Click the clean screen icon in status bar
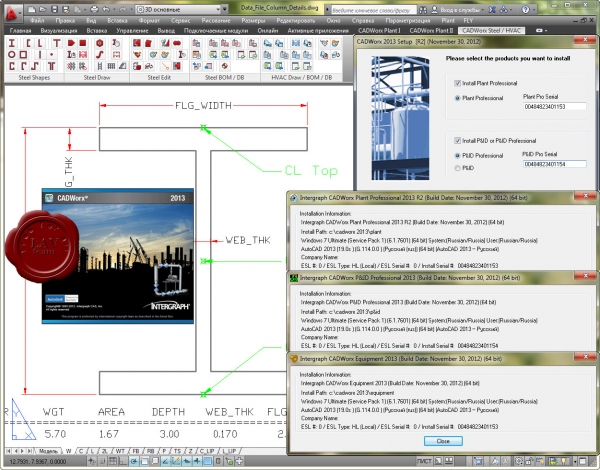This screenshot has height=470, width=600. tap(582, 461)
